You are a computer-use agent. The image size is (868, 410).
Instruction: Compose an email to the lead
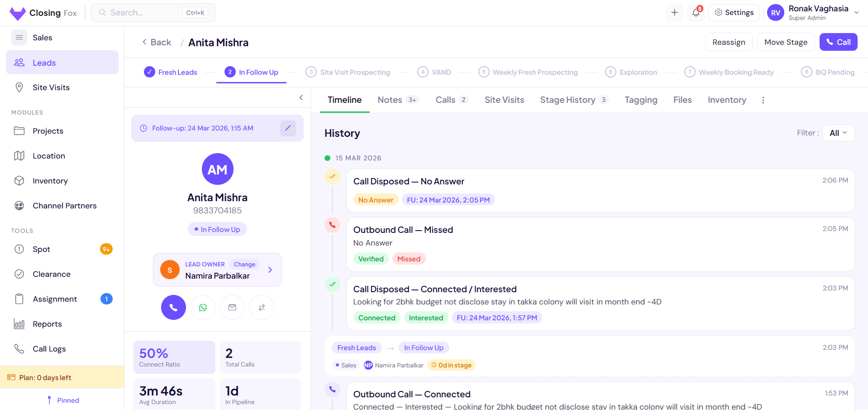232,307
